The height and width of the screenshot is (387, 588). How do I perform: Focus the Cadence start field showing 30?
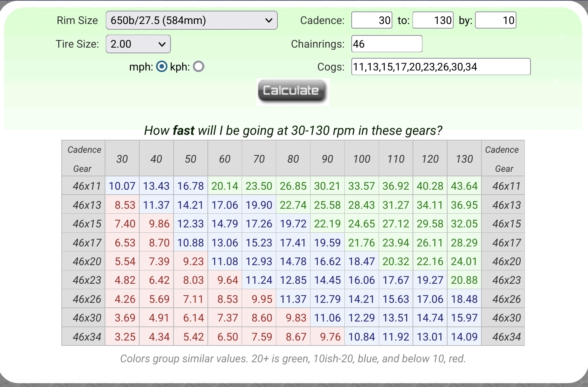[x=371, y=20]
